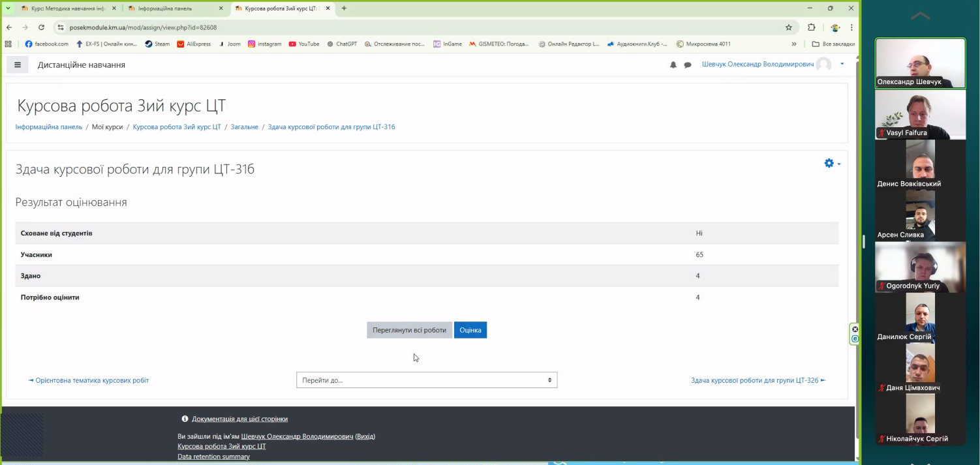
Task: Open the browser extensions puzzle icon
Action: point(812,27)
